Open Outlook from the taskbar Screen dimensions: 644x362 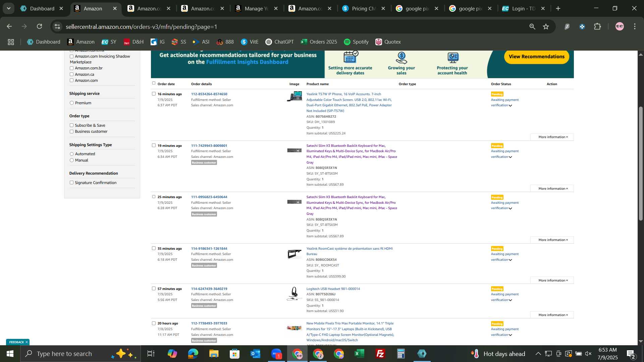click(x=256, y=354)
